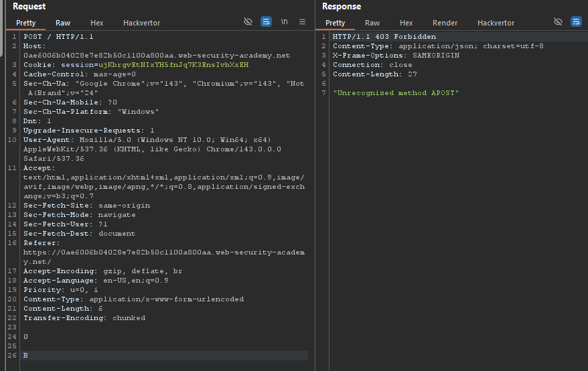
Task: Click the Sec-Ch-Ua-Mobile: ?0 header
Action: pos(70,102)
